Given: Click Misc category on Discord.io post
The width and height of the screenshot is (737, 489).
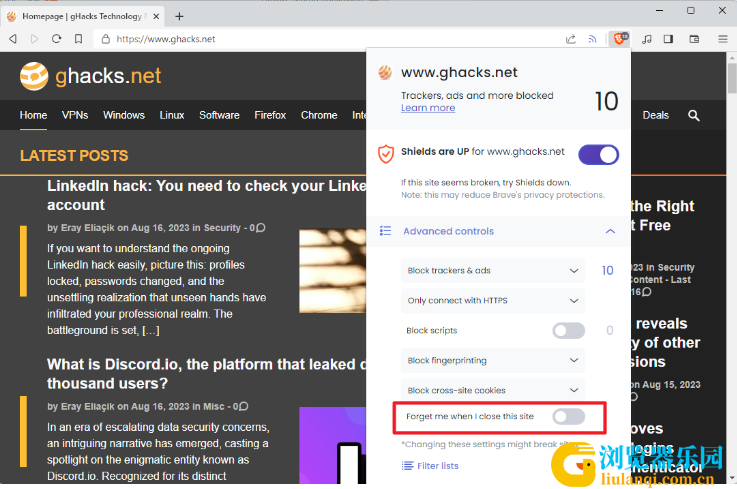Looking at the screenshot, I should (213, 406).
